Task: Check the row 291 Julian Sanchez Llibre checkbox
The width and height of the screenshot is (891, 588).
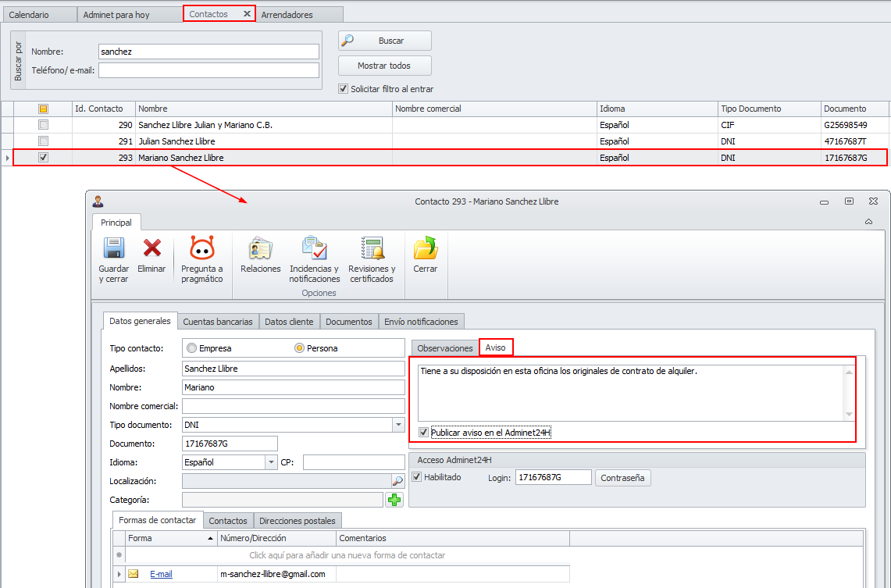Action: coord(43,141)
